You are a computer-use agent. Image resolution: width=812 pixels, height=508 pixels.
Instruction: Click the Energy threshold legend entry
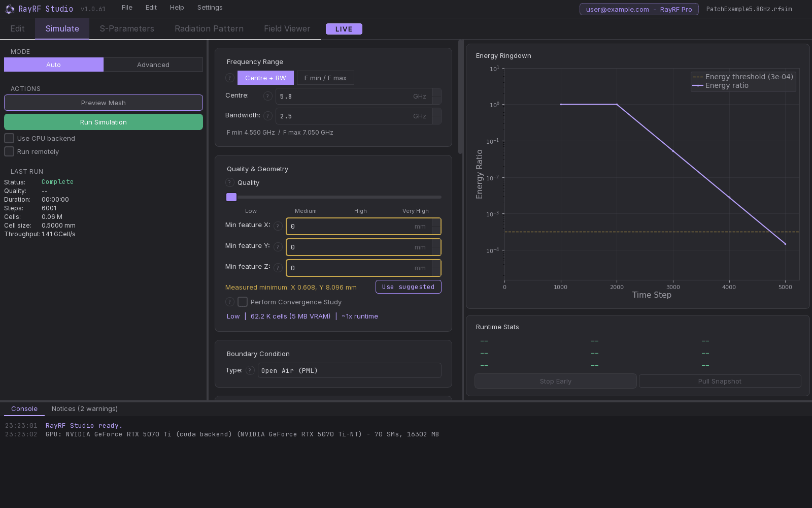pyautogui.click(x=743, y=77)
